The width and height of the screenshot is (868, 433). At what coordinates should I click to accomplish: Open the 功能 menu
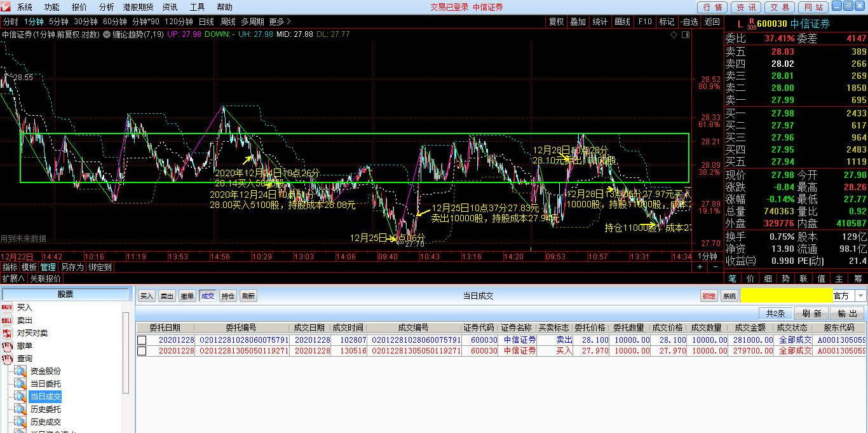click(52, 7)
